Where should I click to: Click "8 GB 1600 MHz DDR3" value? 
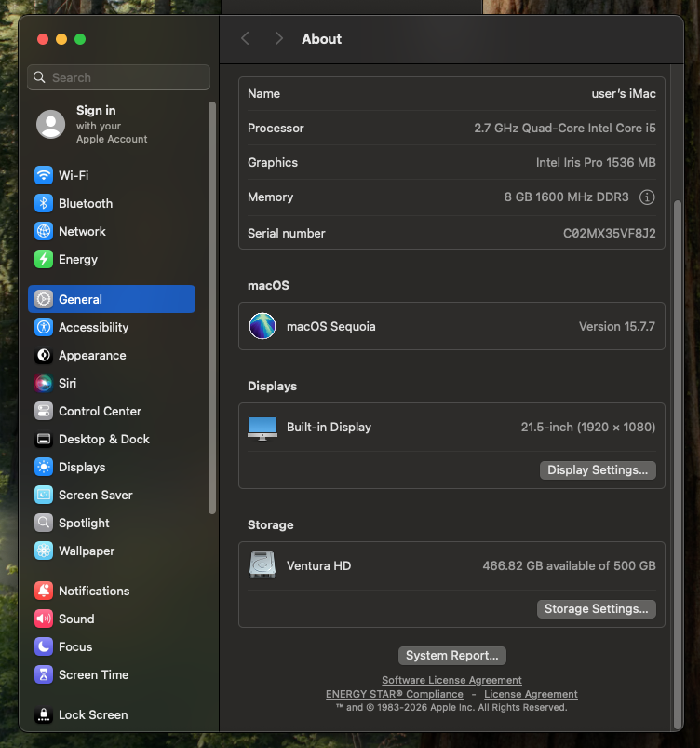tap(567, 197)
